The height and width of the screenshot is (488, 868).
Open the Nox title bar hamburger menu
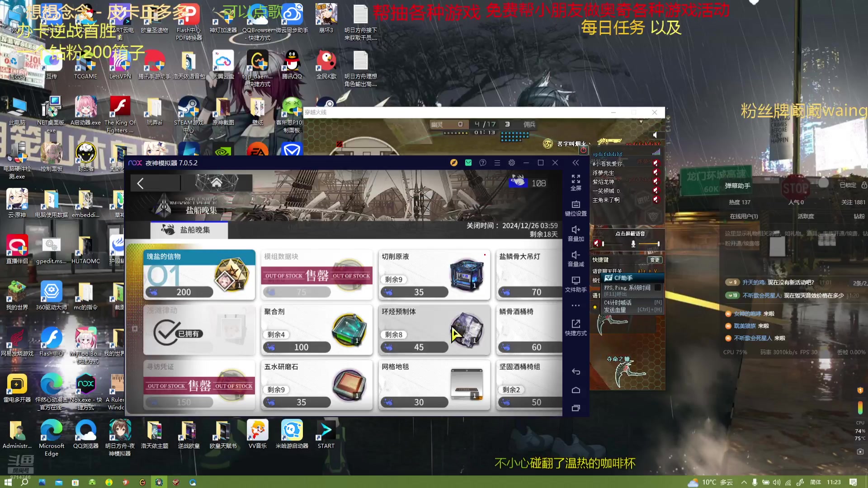pyautogui.click(x=497, y=163)
